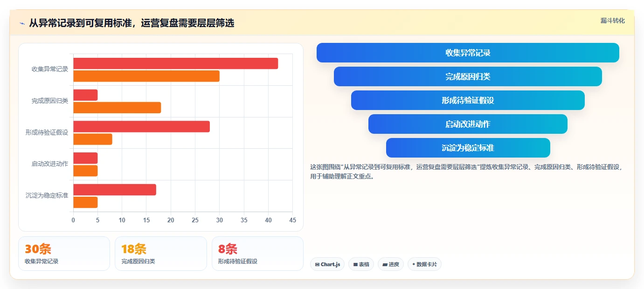Click the x-axis tick label 30
644x289 pixels.
click(x=220, y=220)
